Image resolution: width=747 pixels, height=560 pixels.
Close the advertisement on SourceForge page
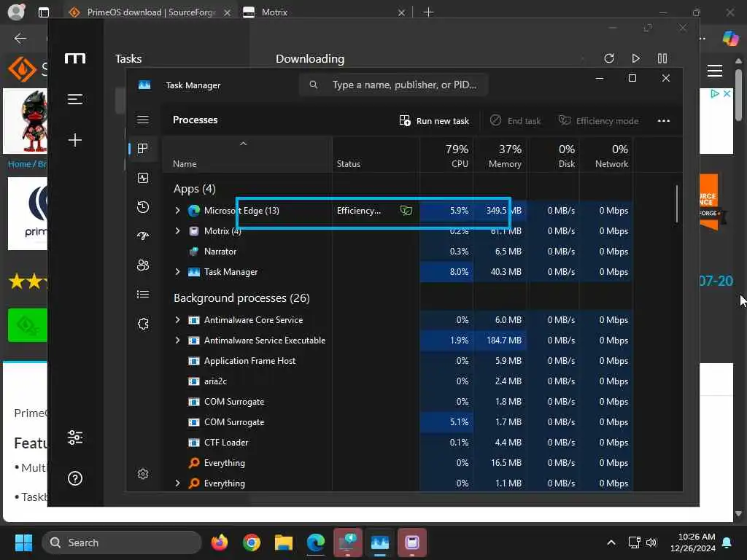pyautogui.click(x=727, y=94)
